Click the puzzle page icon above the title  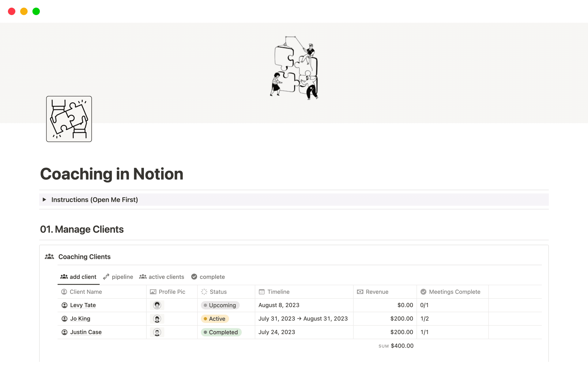[x=69, y=119]
